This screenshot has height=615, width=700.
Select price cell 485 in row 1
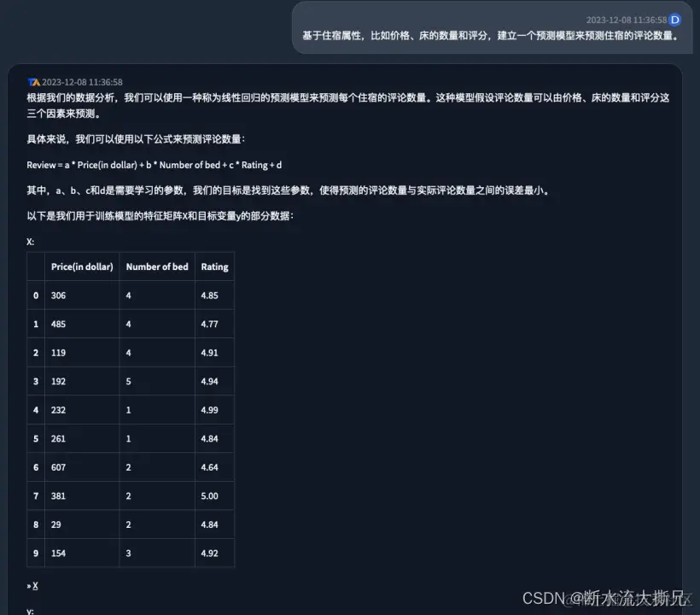pos(82,324)
